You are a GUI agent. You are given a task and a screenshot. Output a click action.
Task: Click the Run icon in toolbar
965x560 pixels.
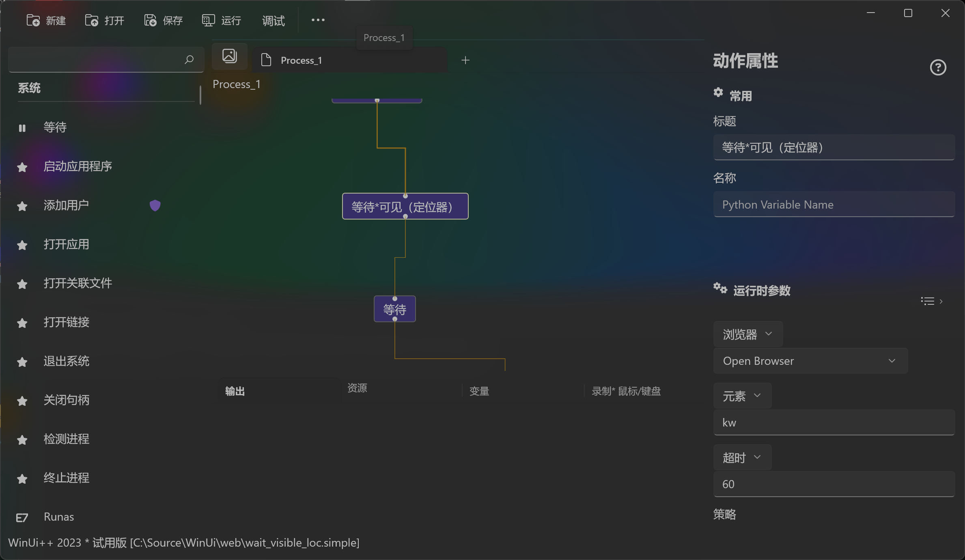coord(208,20)
